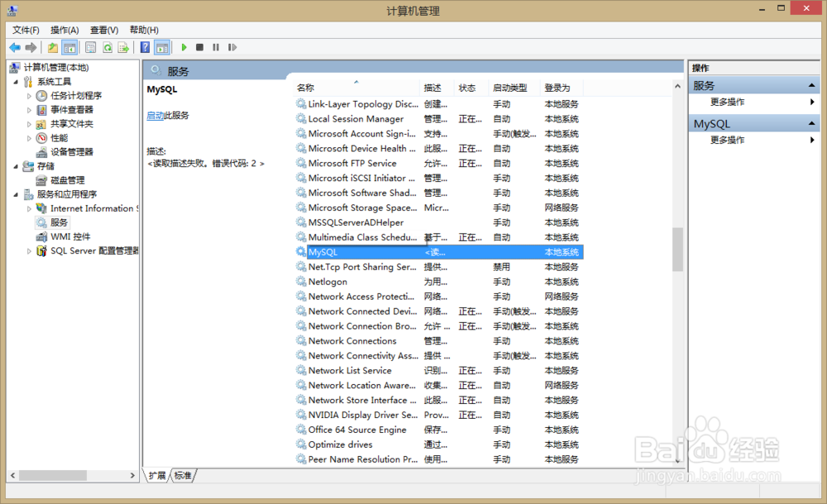
Task: Open the Help question mark icon
Action: (x=145, y=47)
